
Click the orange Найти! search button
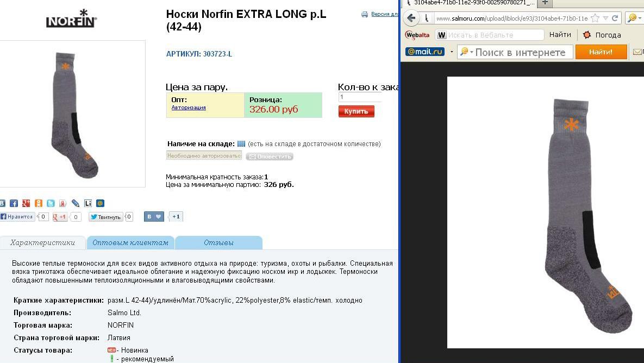601,52
